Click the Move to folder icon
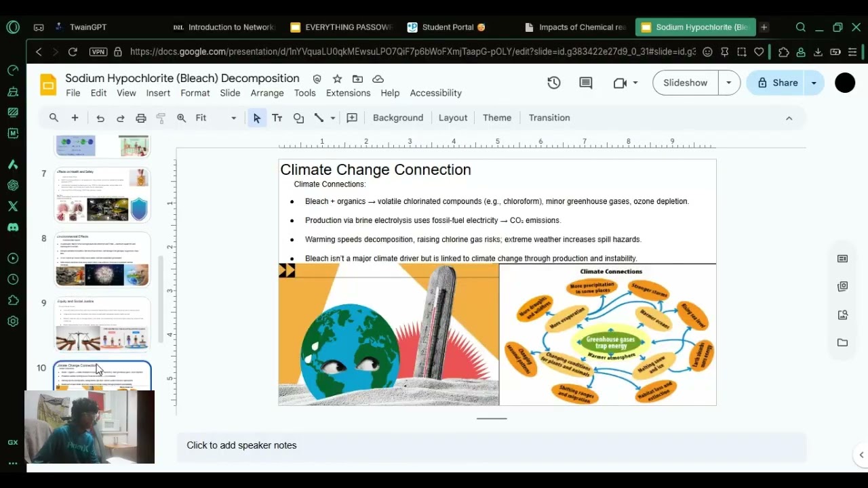This screenshot has width=868, height=488. click(357, 79)
